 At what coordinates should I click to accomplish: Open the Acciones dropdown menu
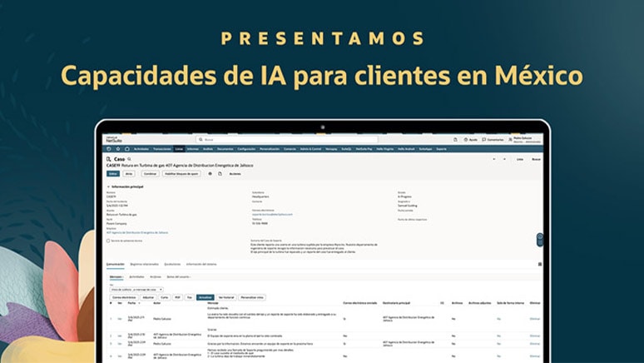[235, 174]
